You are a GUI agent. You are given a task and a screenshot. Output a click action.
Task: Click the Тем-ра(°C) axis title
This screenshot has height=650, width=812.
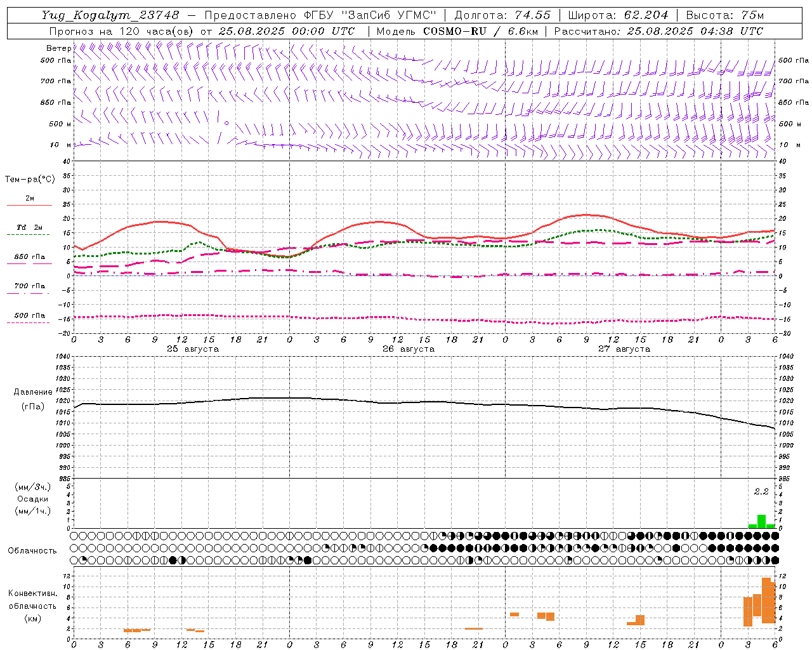(30, 179)
